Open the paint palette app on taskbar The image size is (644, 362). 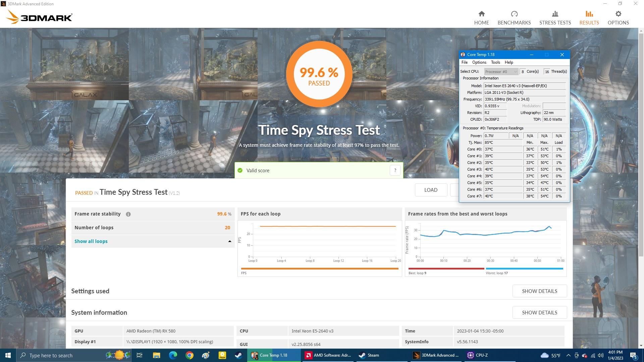pyautogui.click(x=206, y=355)
